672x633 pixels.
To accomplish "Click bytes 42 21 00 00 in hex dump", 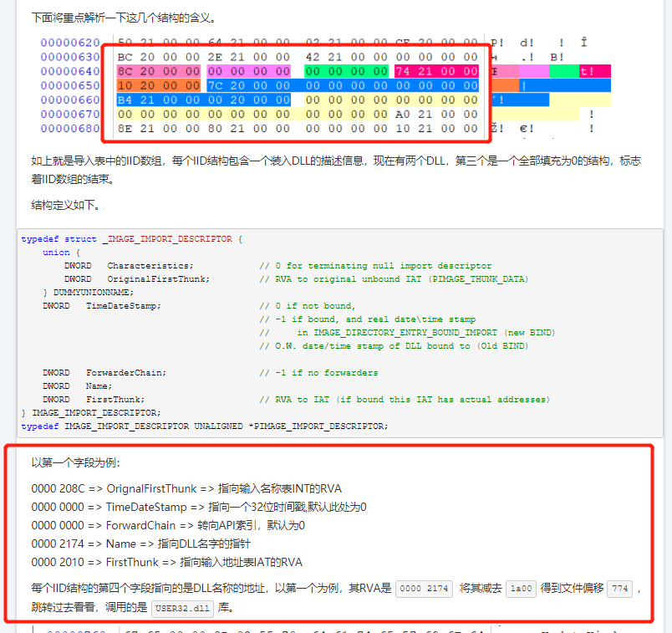I will point(346,57).
